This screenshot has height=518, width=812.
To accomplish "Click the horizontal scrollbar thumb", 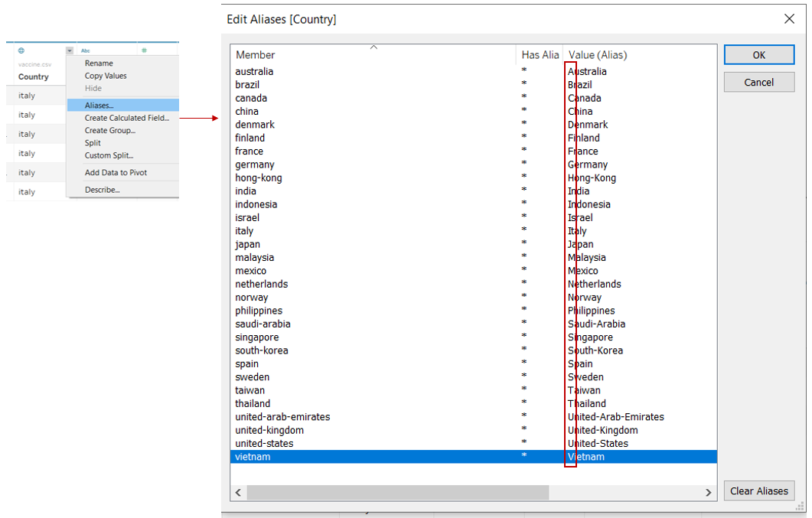I will 398,493.
